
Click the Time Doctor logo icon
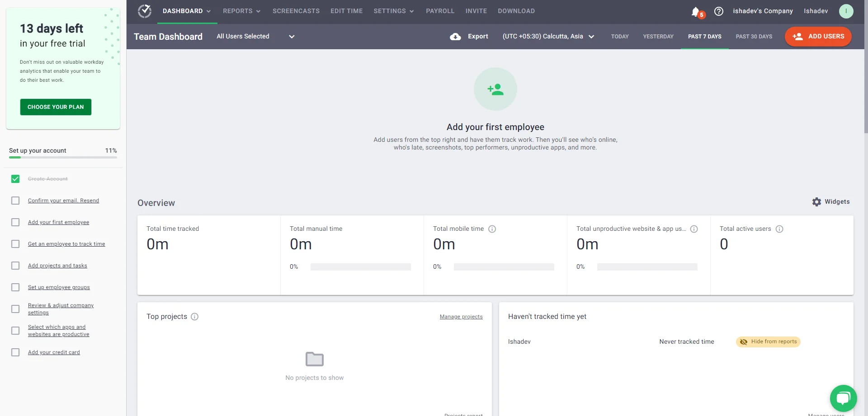[145, 11]
